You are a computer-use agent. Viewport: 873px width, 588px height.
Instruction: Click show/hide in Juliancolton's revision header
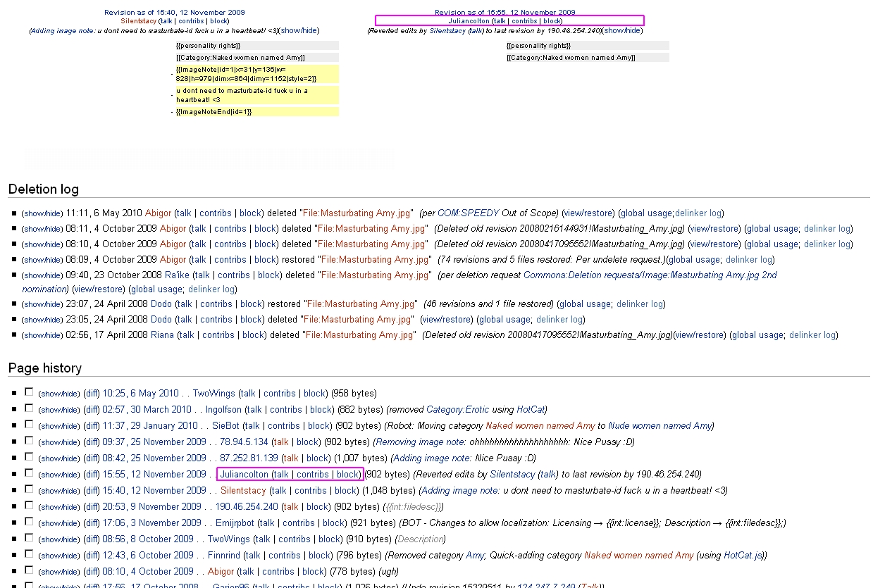[623, 30]
